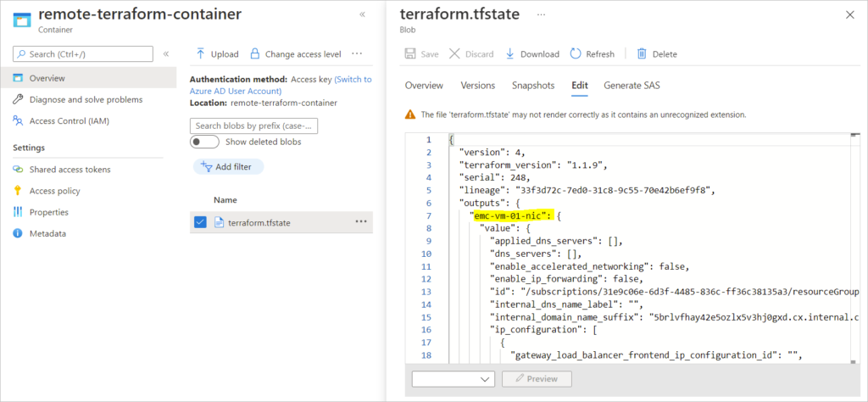Screen dimensions: 868x402
Task: Click the Access Control people icon
Action: click(x=19, y=120)
